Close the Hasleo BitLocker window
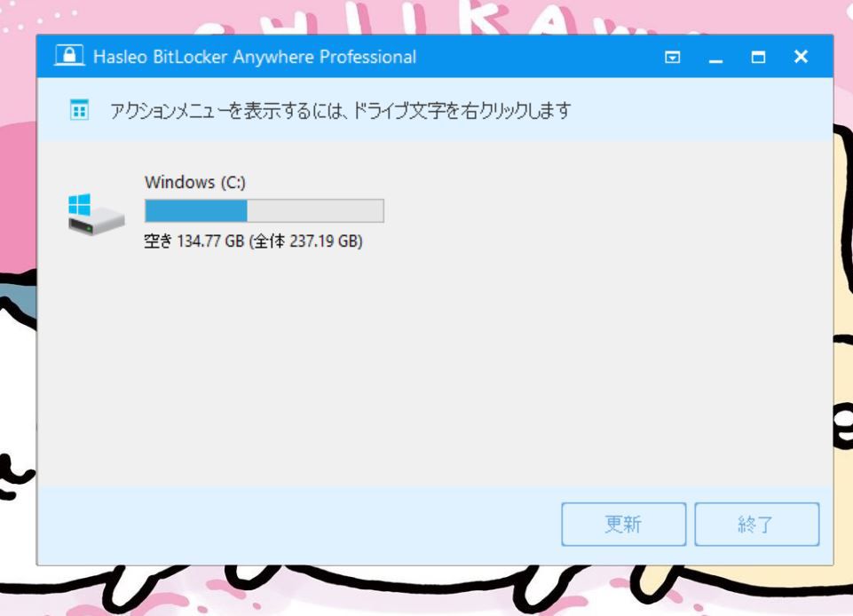853x616 pixels. [x=801, y=57]
